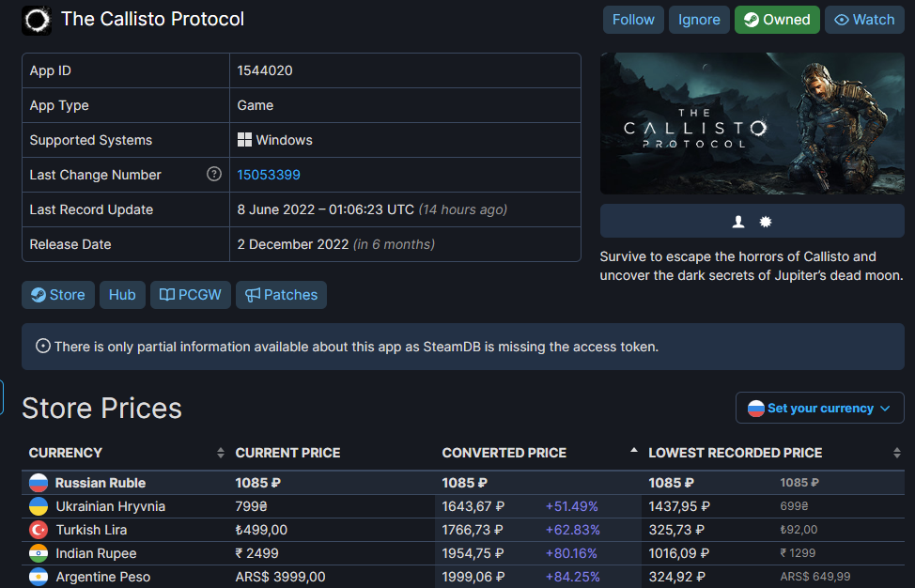
Task: Open the community Hub link
Action: [122, 295]
